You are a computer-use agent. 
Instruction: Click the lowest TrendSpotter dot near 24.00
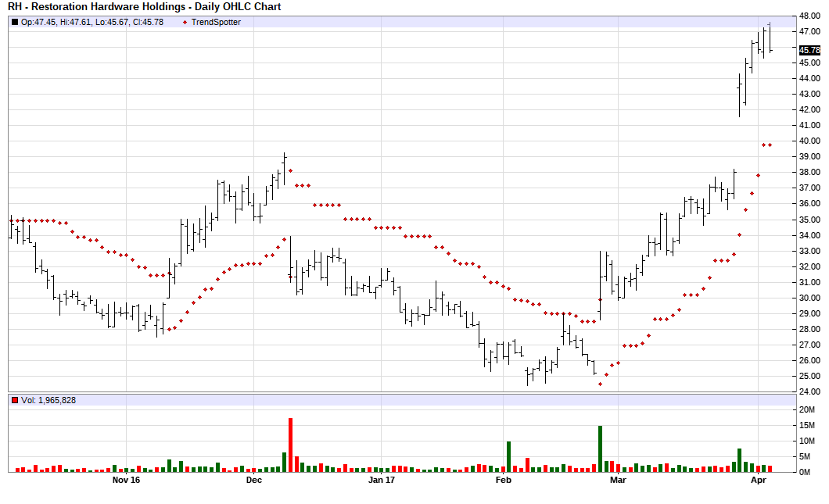tap(598, 384)
